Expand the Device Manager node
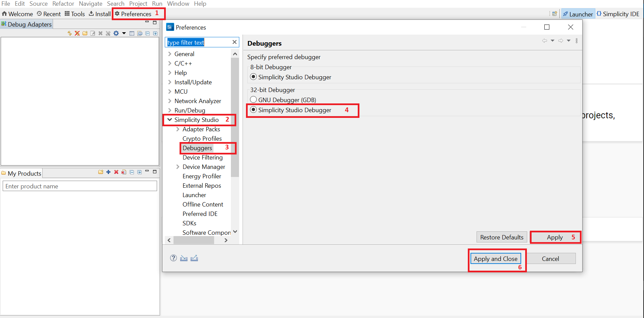Image resolution: width=644 pixels, height=318 pixels. [x=178, y=167]
